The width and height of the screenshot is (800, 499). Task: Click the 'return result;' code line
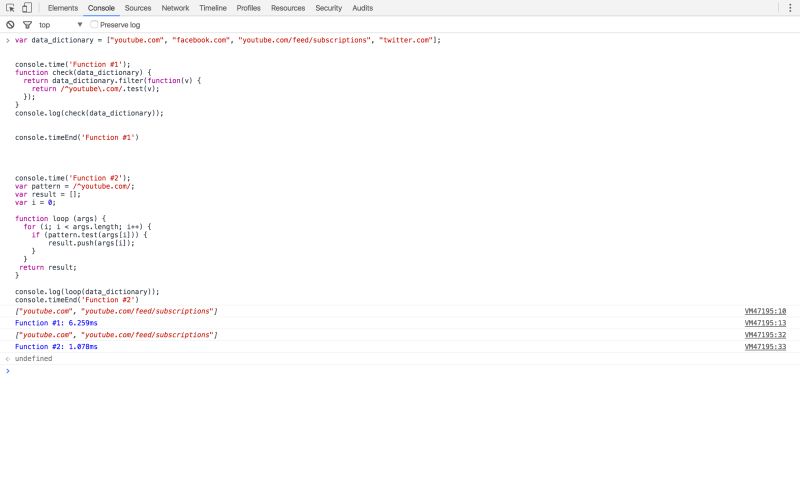pyautogui.click(x=48, y=267)
